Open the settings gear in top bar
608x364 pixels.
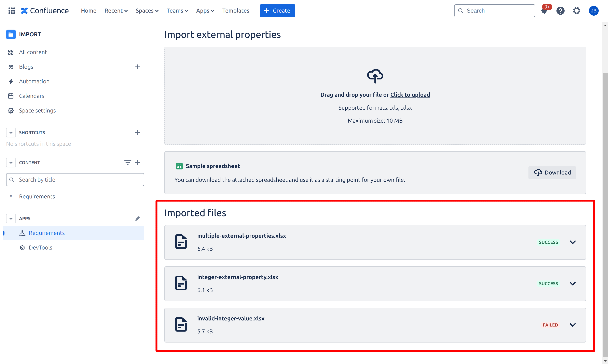[x=577, y=11]
